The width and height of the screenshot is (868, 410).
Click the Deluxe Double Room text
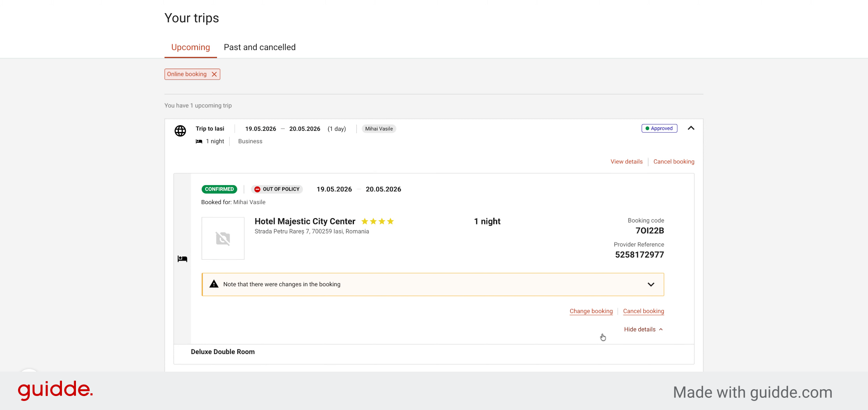222,352
